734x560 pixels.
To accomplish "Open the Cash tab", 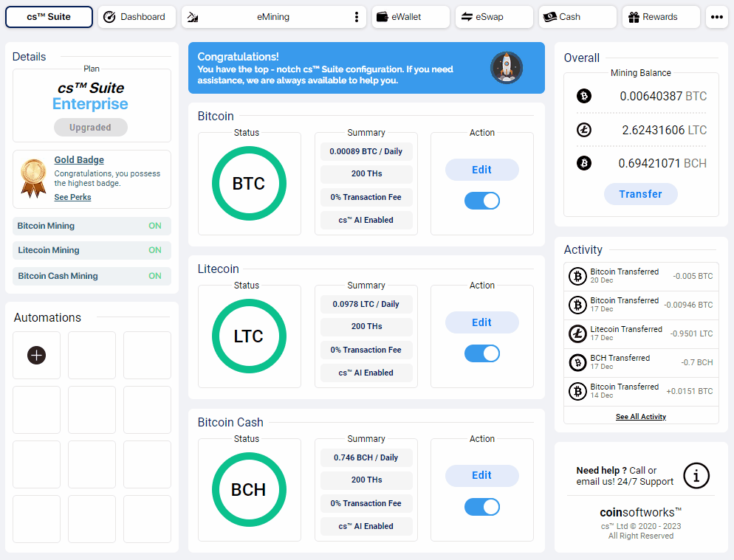I will tap(577, 17).
